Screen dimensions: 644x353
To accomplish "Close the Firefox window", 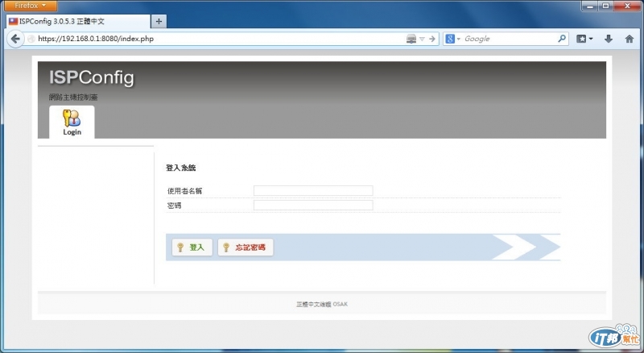I will 627,6.
